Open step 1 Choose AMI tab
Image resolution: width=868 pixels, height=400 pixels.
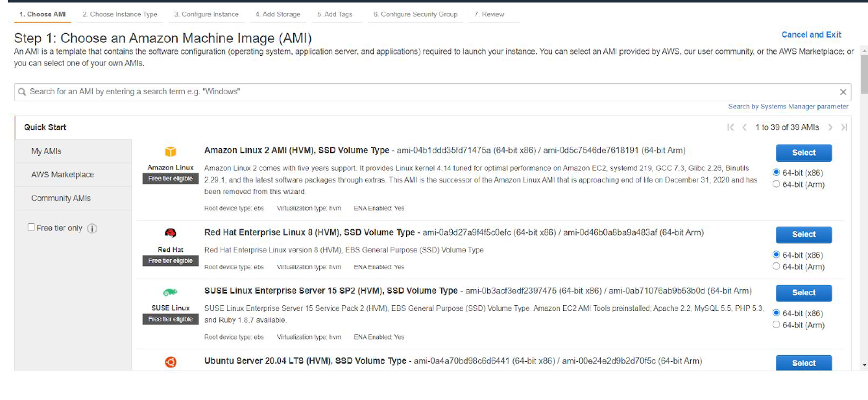[42, 14]
